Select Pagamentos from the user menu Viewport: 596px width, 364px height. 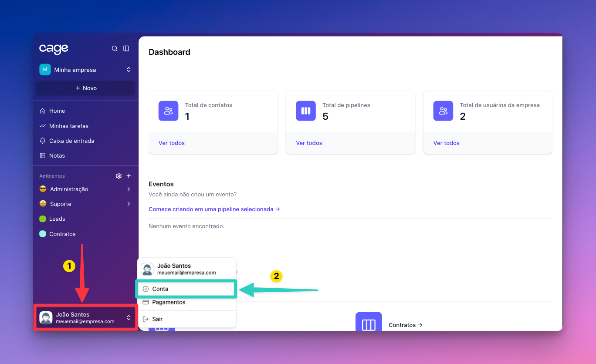[x=169, y=302]
